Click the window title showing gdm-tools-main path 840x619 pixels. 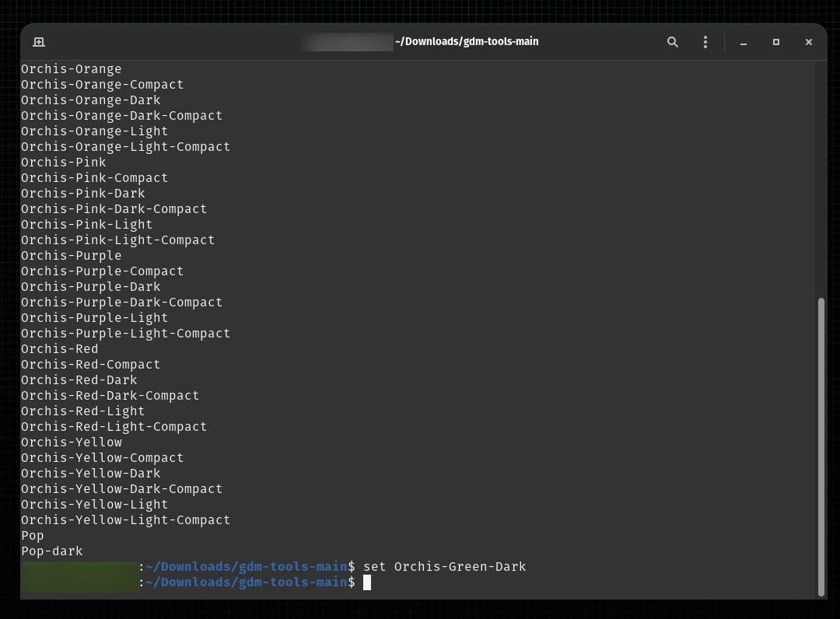(x=464, y=41)
